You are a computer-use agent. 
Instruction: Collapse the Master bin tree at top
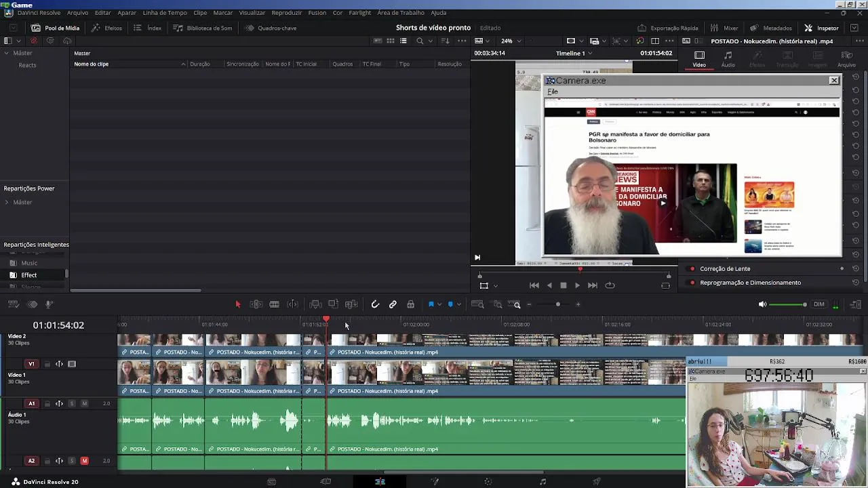coord(7,53)
